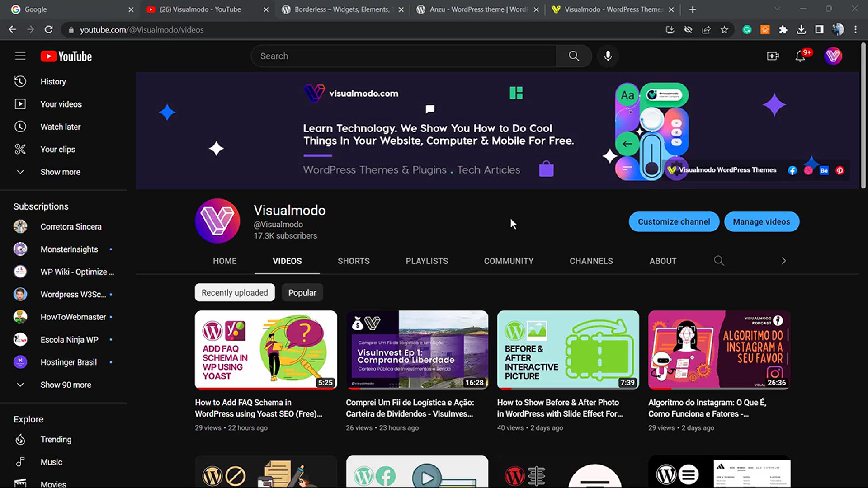This screenshot has width=868, height=488.
Task: Open HowToWebmaster subscription
Action: pyautogui.click(x=63, y=317)
